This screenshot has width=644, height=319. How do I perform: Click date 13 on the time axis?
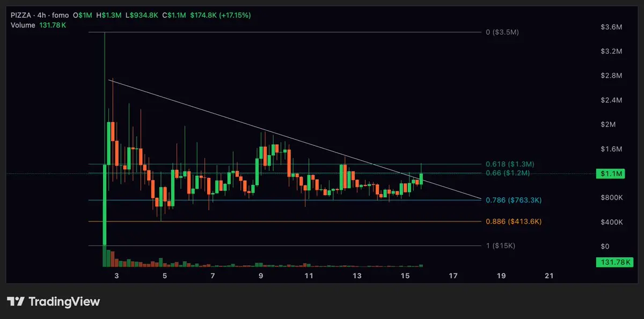point(357,276)
